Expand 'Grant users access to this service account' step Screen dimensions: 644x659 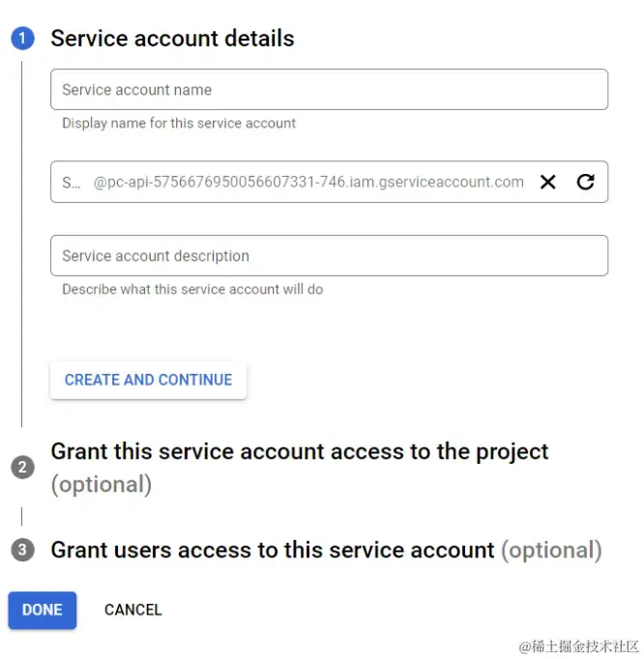point(273,550)
